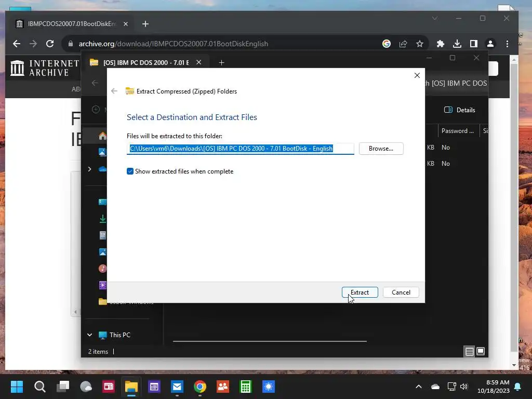Open the notification bell
The image size is (532, 399).
click(x=518, y=387)
